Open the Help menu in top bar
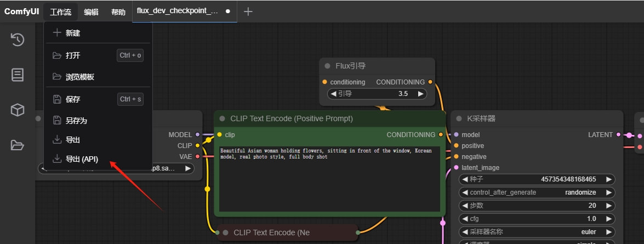The height and width of the screenshot is (244, 644). [x=118, y=12]
